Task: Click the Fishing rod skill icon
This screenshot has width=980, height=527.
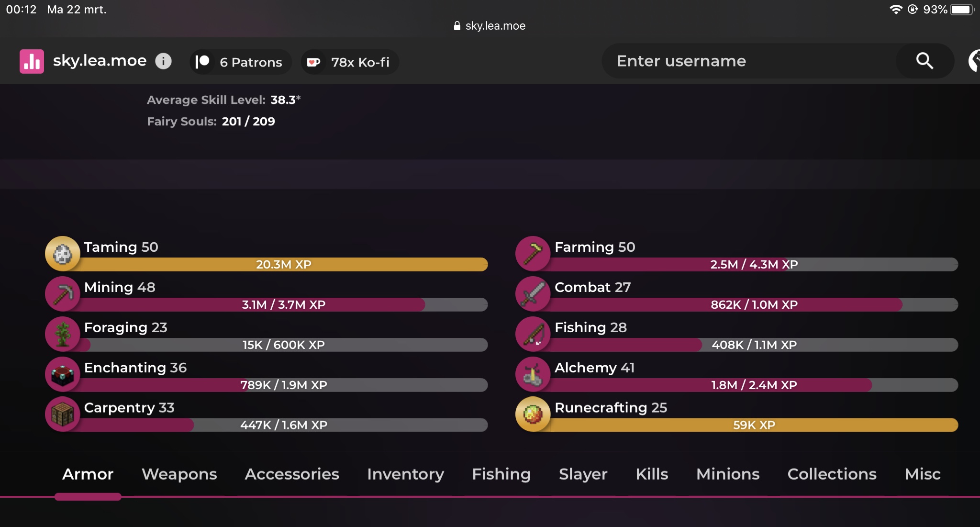Action: 533,334
